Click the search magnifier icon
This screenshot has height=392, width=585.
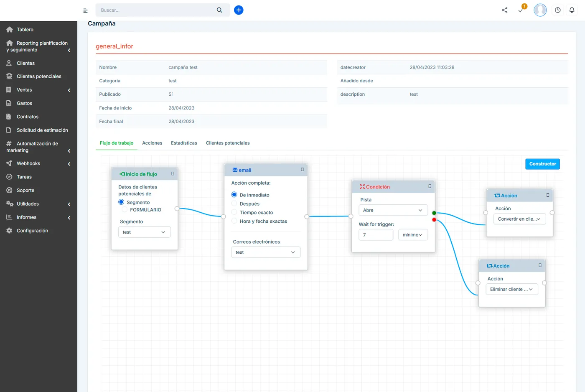(219, 10)
